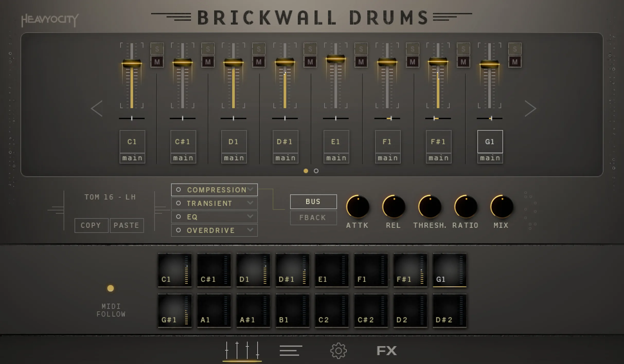
Task: Select the F#1 channel label
Action: point(439,142)
